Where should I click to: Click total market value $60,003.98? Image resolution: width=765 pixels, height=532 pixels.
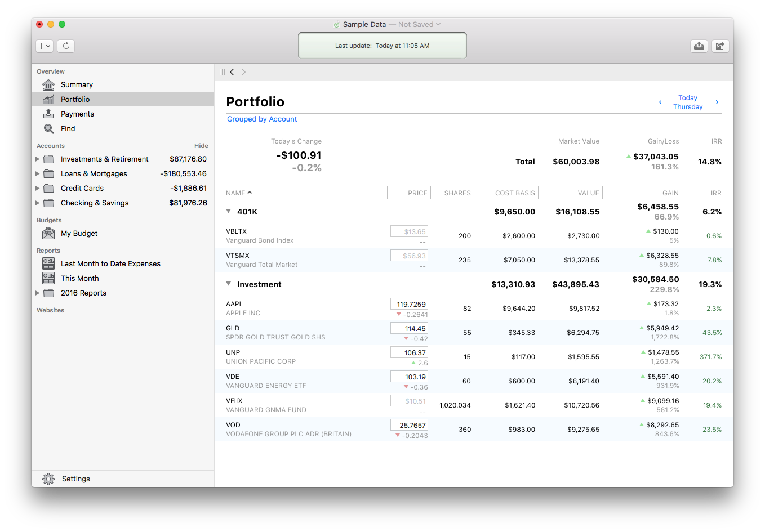(576, 162)
